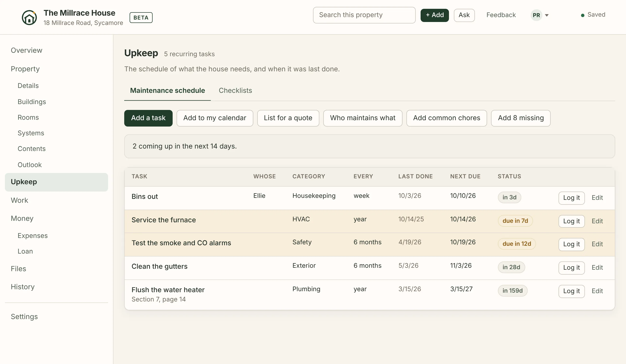Choose List for a quote
This screenshot has width=626, height=364.
click(x=288, y=118)
